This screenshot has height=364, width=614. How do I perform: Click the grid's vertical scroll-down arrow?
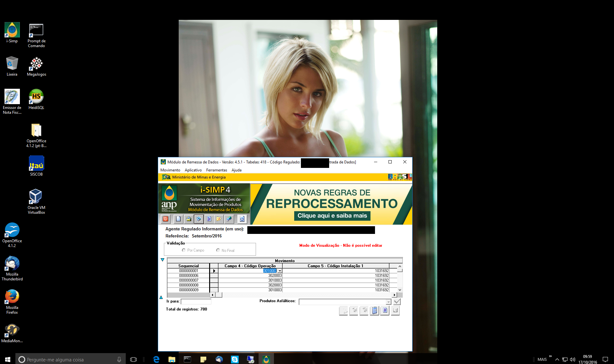point(400,290)
